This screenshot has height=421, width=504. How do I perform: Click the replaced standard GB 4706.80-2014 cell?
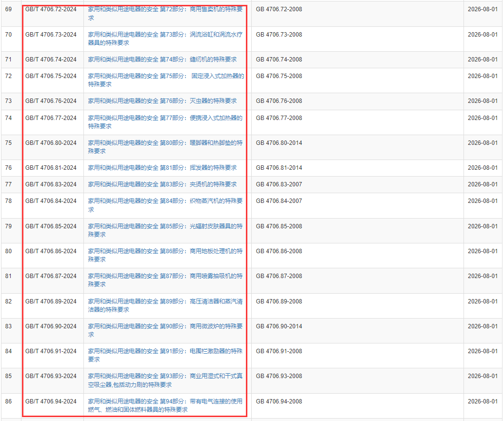tap(279, 143)
